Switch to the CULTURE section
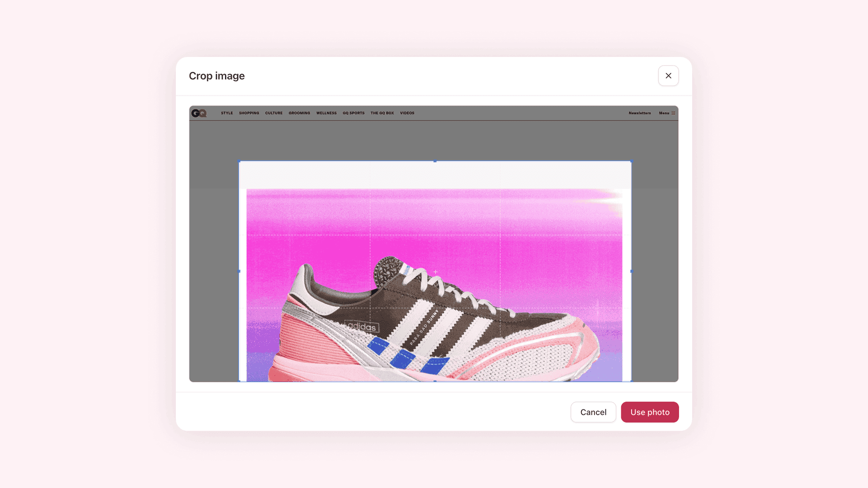This screenshot has width=868, height=488. click(x=274, y=113)
